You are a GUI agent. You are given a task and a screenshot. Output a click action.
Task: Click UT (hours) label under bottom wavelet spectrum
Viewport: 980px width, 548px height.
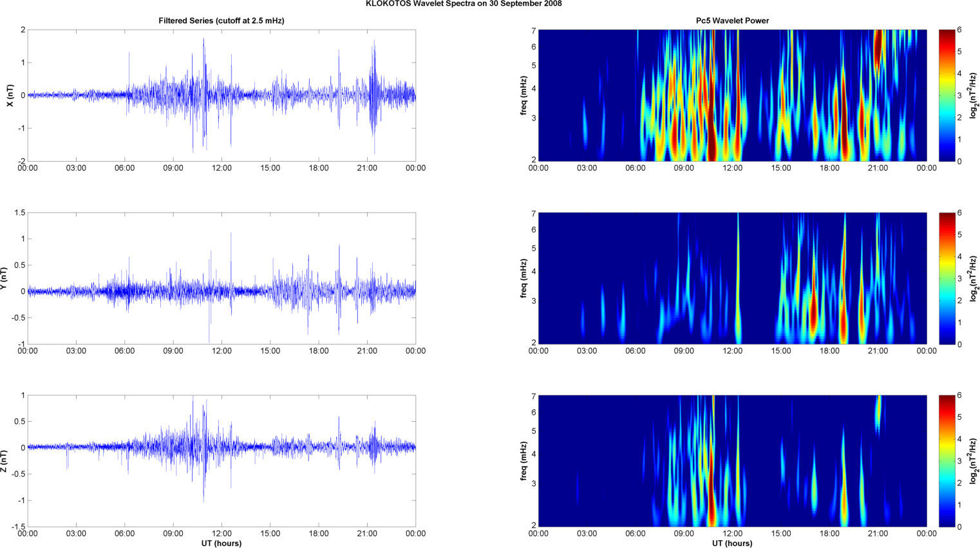click(732, 543)
